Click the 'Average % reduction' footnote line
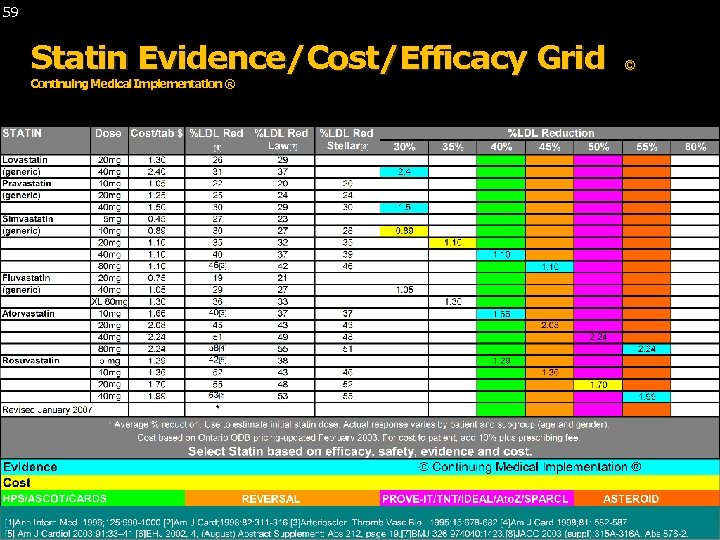The image size is (720, 540). [361, 424]
